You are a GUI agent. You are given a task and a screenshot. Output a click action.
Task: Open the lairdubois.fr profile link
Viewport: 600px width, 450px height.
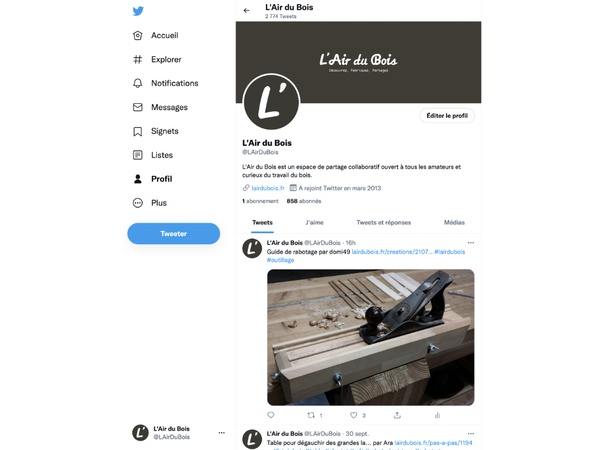click(268, 188)
